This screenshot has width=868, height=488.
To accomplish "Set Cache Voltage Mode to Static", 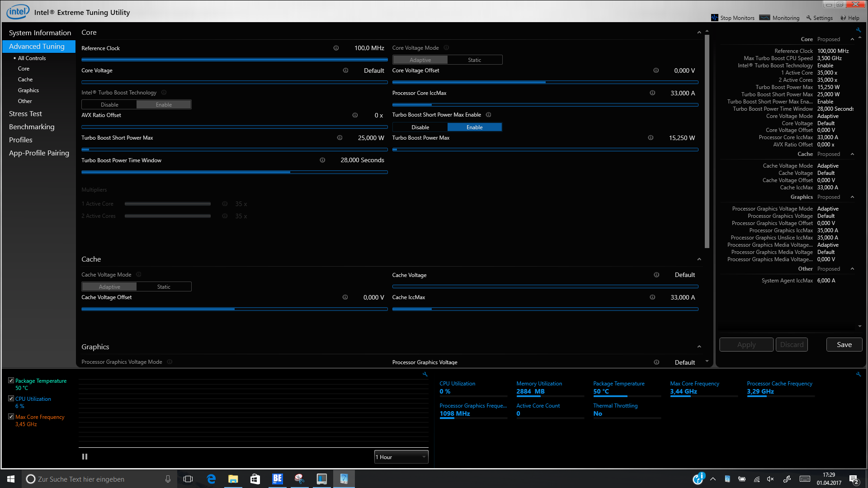I will (164, 287).
